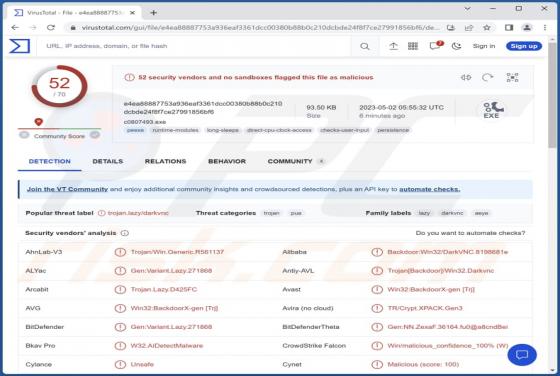Click the Trojan.Lazy.D425FC result text
This screenshot has height=376, width=560.
[164, 290]
